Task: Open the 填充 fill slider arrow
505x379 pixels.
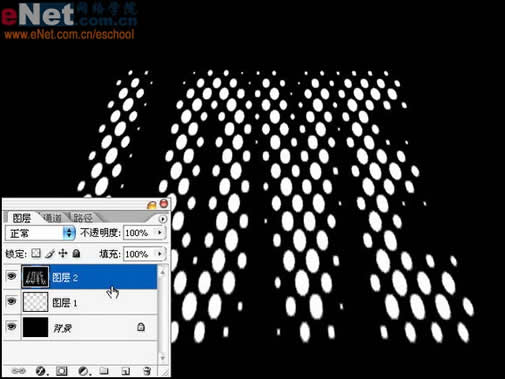Action: 160,254
